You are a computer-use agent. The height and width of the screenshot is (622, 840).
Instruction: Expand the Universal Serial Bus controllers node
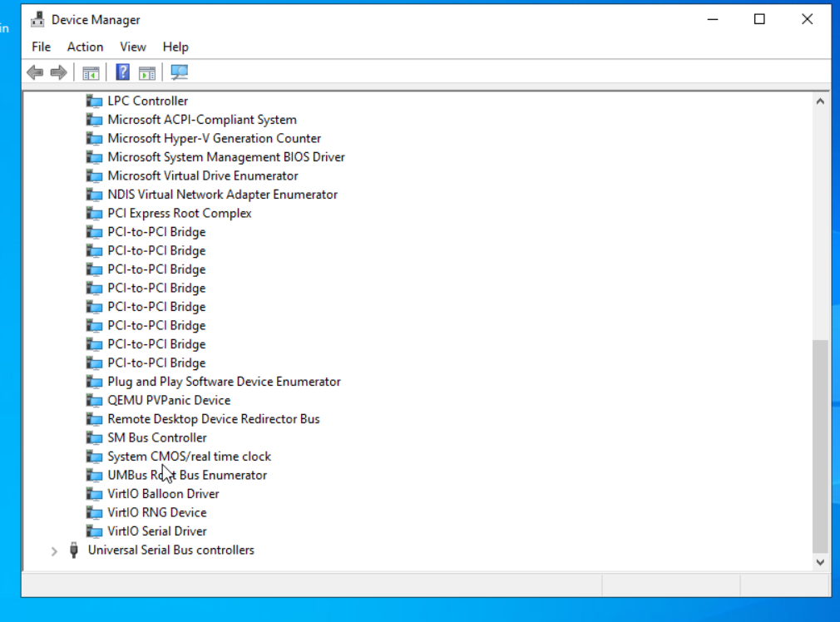click(x=54, y=550)
